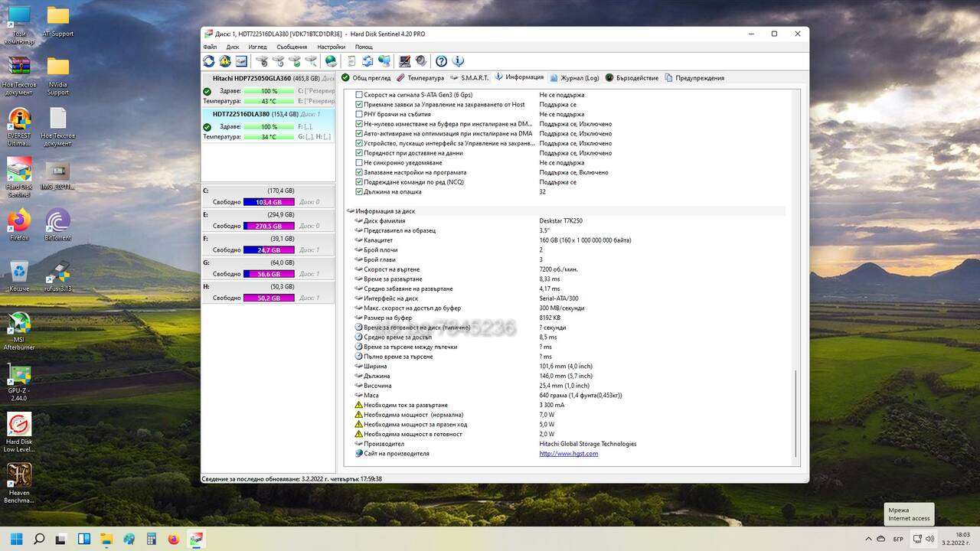Click the yellow warning globe toolbar icon
980x551 pixels.
coord(225,61)
